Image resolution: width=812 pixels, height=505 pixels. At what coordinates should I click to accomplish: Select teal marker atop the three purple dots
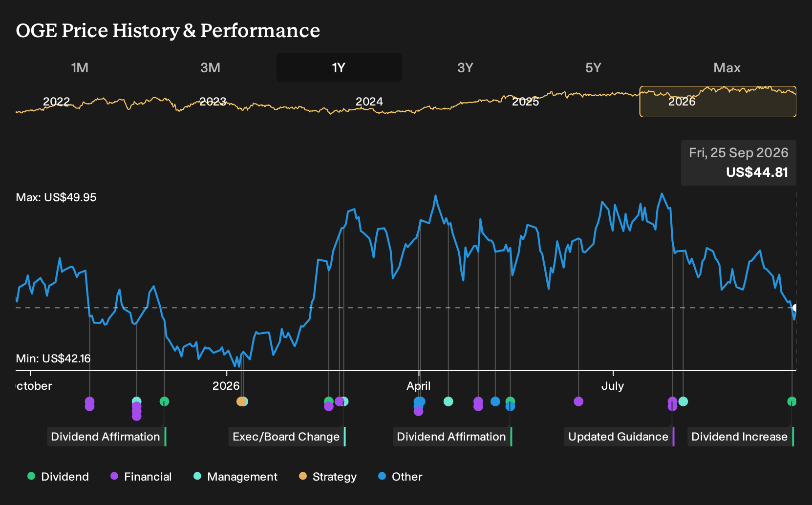coord(137,401)
